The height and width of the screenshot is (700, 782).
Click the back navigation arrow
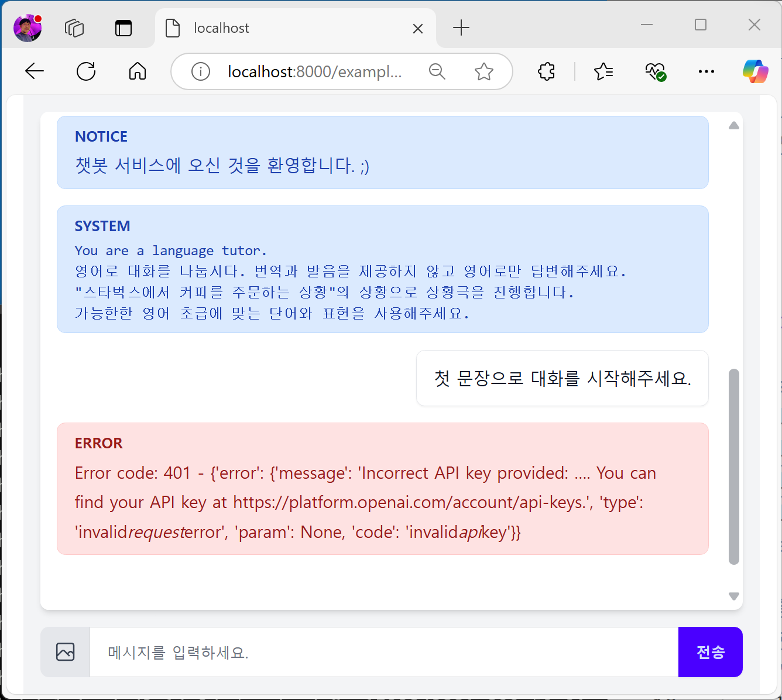[35, 71]
